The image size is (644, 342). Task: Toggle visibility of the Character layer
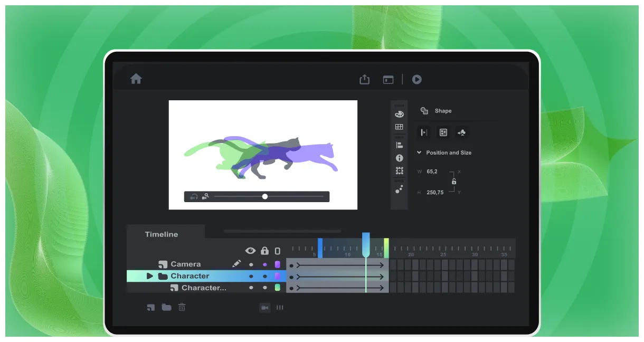pos(250,275)
